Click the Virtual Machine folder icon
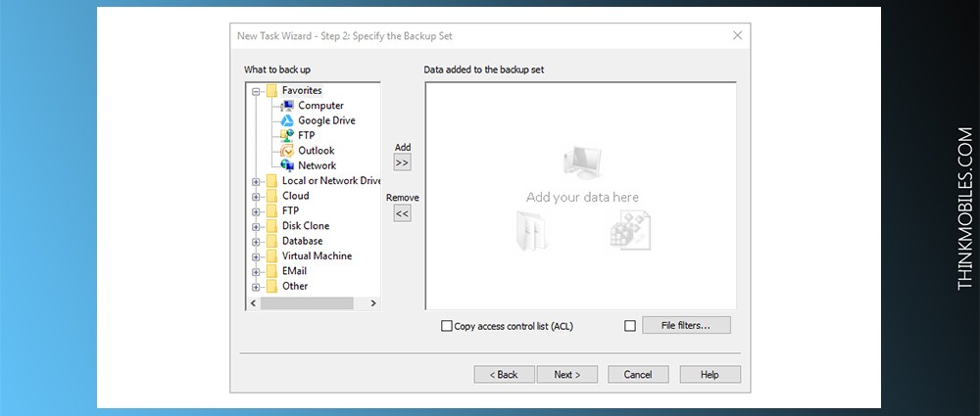The width and height of the screenshot is (980, 416). click(x=271, y=255)
